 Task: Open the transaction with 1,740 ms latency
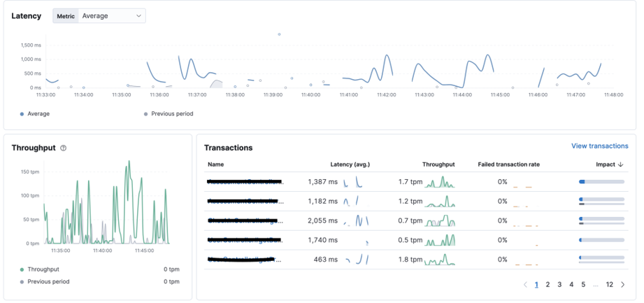245,240
